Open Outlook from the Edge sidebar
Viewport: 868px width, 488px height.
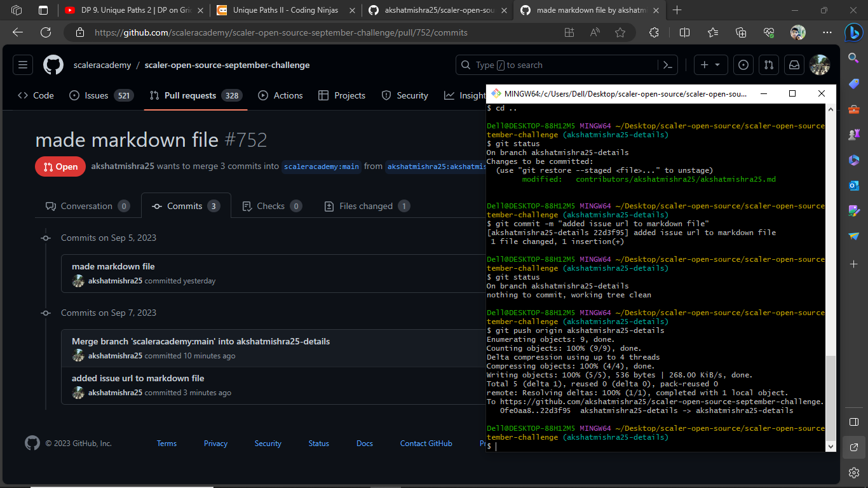854,185
